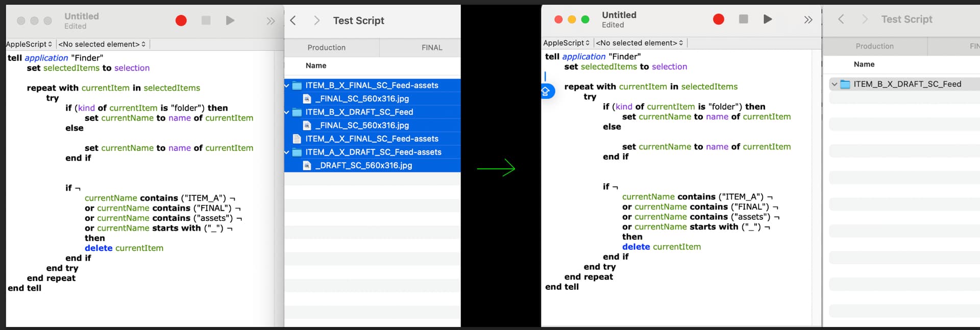Click the 'end tell' line in the left editor
The image size is (980, 330).
(x=24, y=288)
